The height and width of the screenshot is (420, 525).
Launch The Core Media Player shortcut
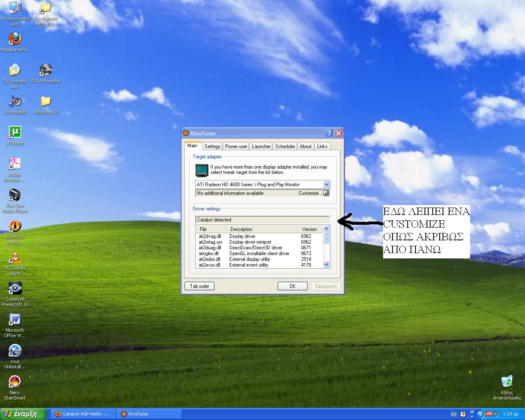point(15,201)
